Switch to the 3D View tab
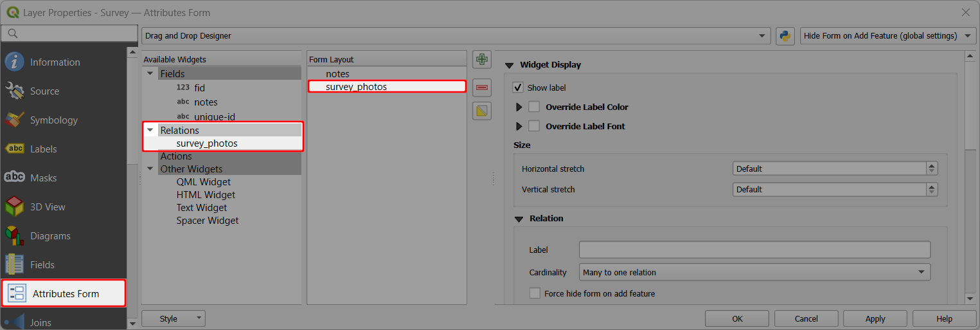Viewport: 980px width, 330px height. (x=48, y=207)
